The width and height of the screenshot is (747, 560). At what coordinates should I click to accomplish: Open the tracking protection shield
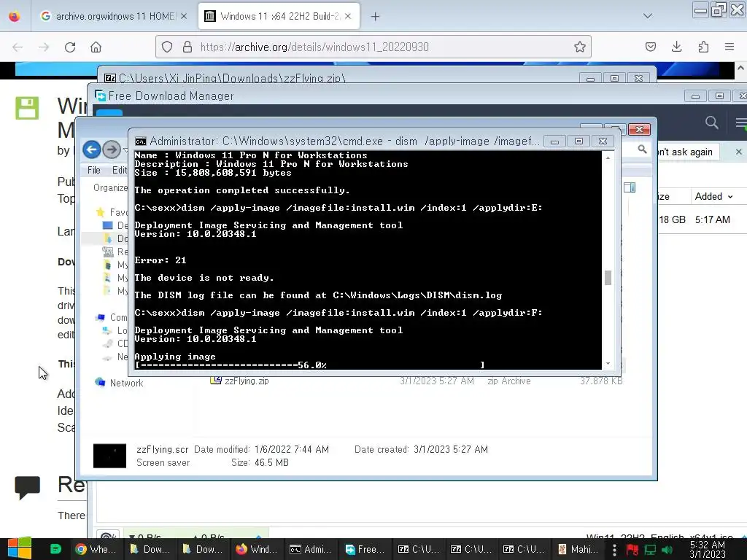tap(167, 47)
